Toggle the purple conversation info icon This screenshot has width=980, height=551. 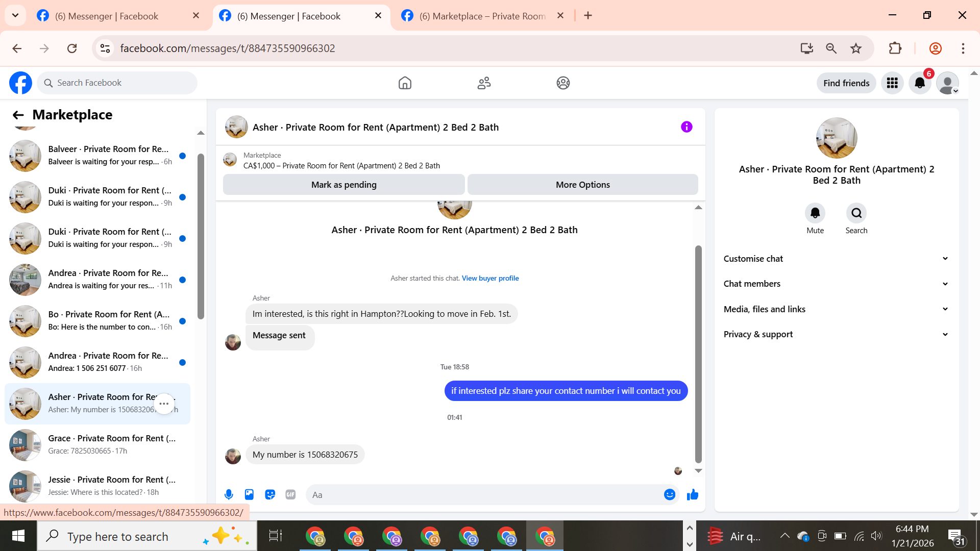[x=687, y=127]
